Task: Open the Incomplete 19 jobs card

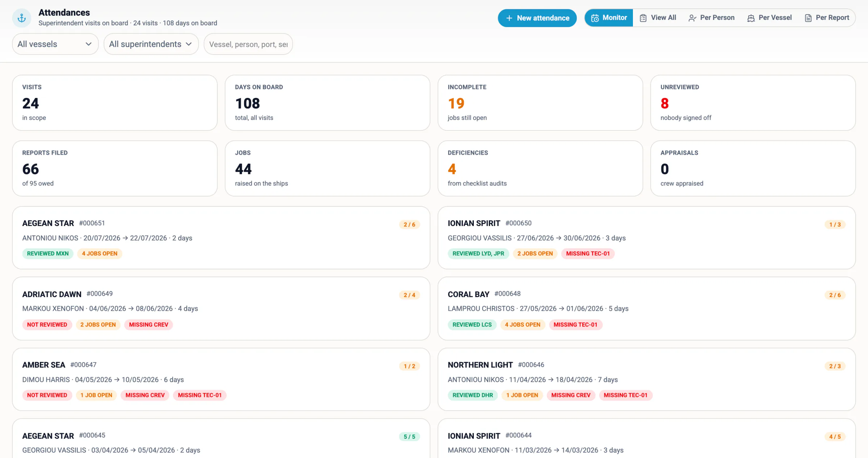Action: tap(540, 103)
